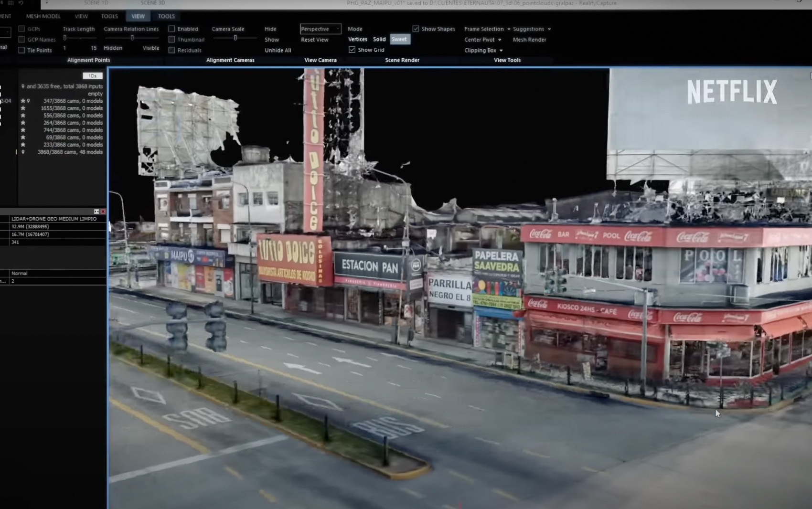Enable the Tie Points checkbox

coord(21,50)
